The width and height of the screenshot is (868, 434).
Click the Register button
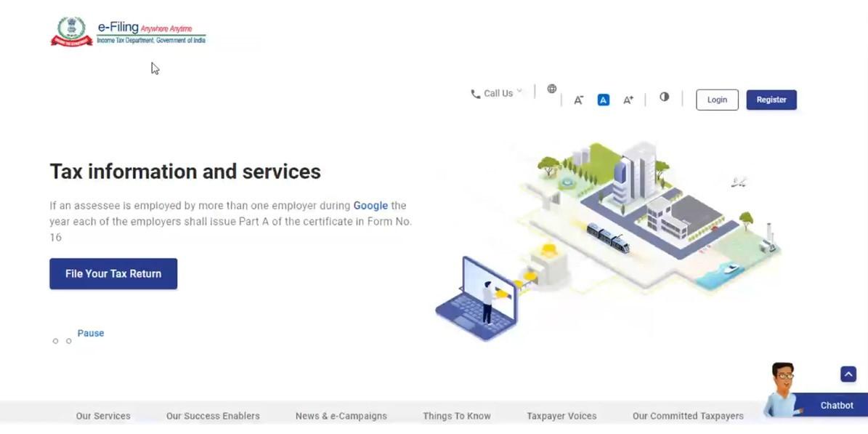pos(771,100)
